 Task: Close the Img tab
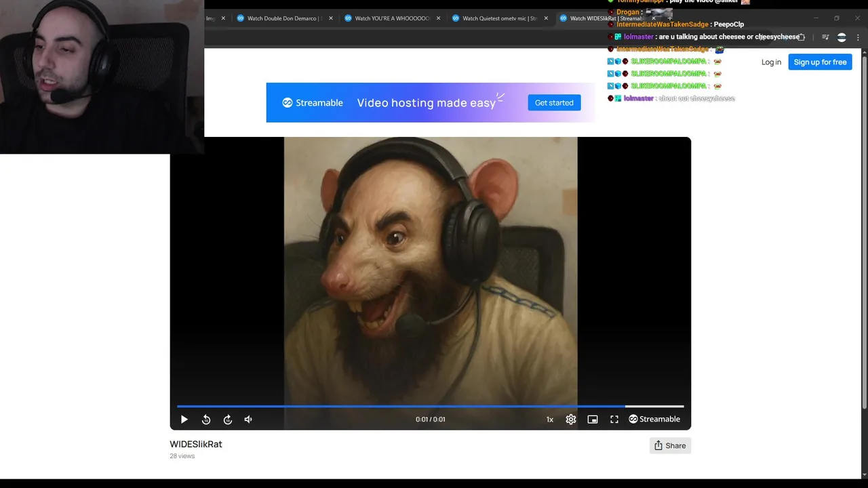tap(223, 18)
